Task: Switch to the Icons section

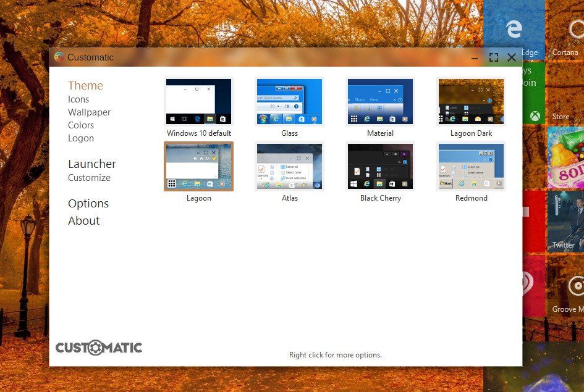Action: (x=78, y=99)
